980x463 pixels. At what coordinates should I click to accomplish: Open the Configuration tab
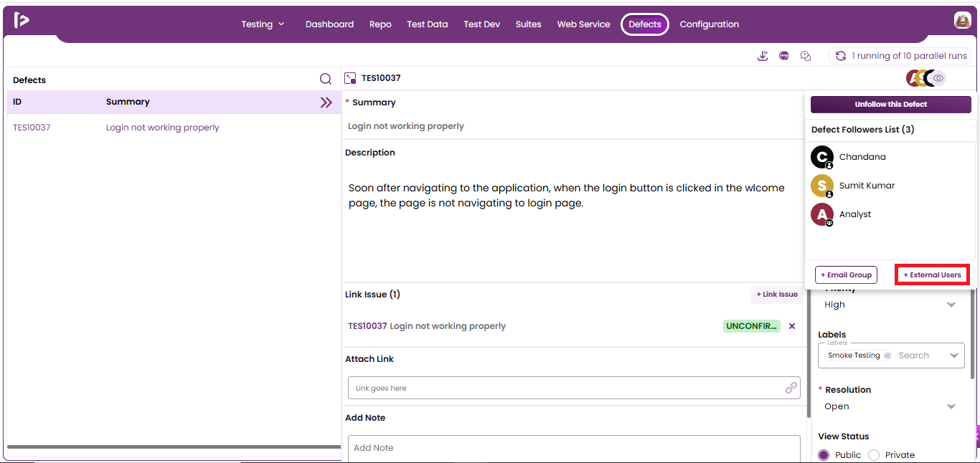(710, 24)
